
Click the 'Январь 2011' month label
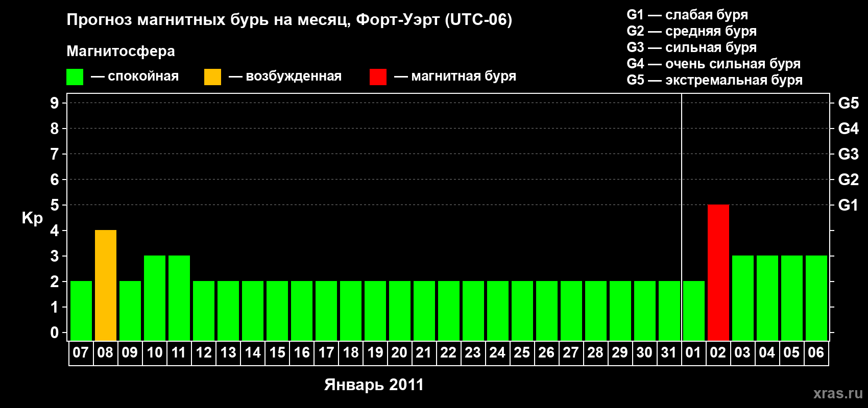(374, 385)
